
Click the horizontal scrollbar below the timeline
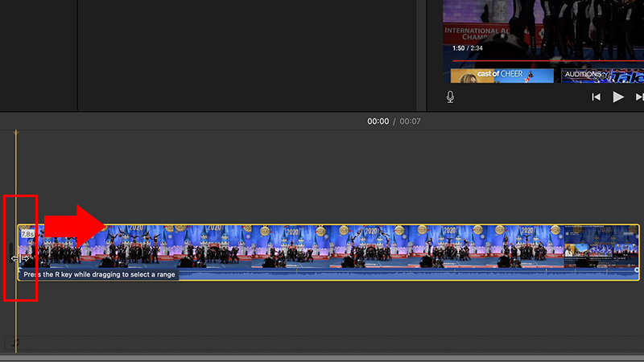click(x=322, y=356)
